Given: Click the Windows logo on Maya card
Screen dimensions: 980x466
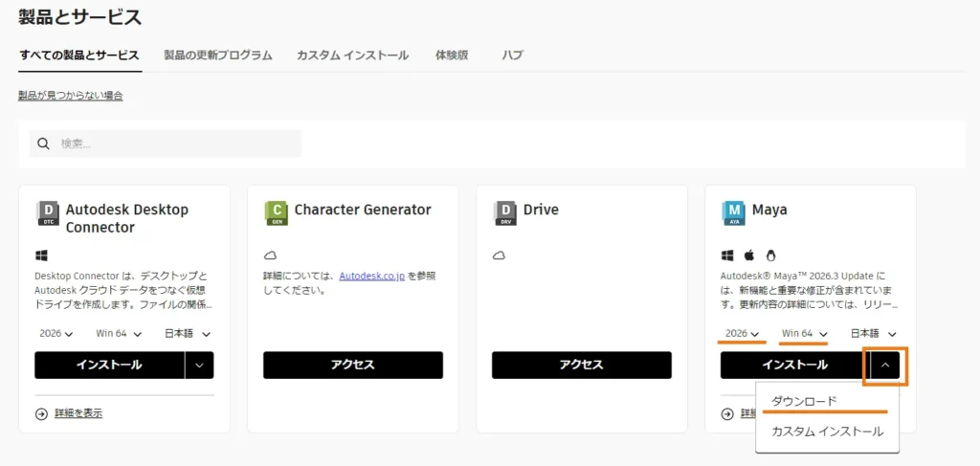Looking at the screenshot, I should click(727, 255).
